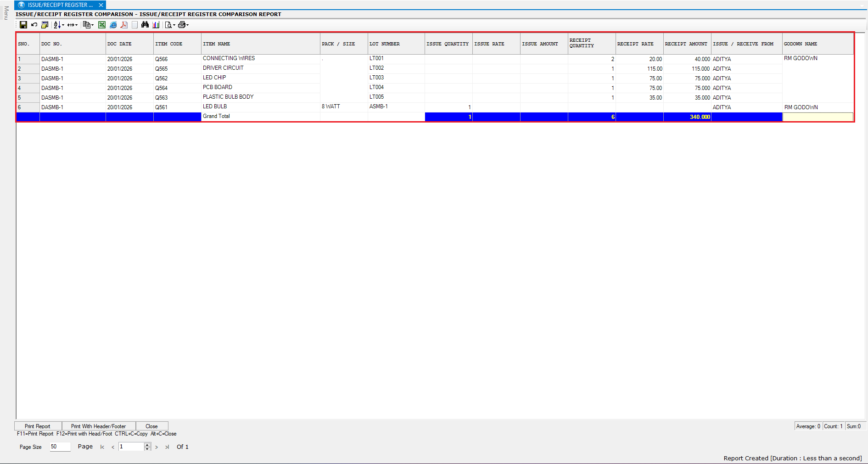Export the report to Excel
The image size is (868, 464).
coord(102,25)
